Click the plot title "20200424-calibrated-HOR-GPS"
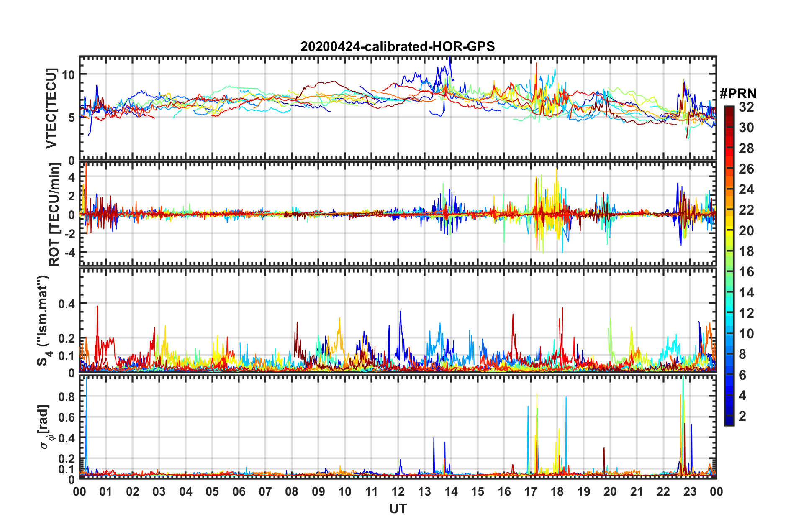 click(398, 46)
